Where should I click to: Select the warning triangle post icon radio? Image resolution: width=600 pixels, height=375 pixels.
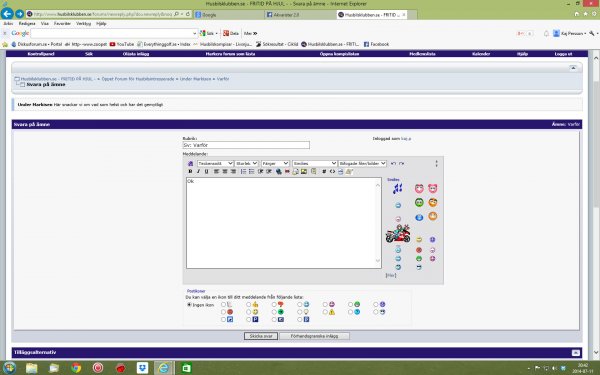(325, 312)
